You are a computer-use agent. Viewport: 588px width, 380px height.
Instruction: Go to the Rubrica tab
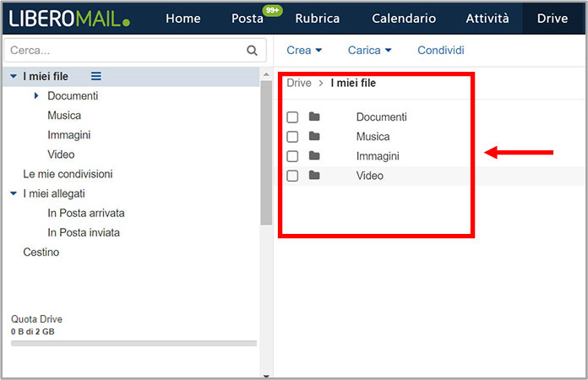click(x=317, y=18)
